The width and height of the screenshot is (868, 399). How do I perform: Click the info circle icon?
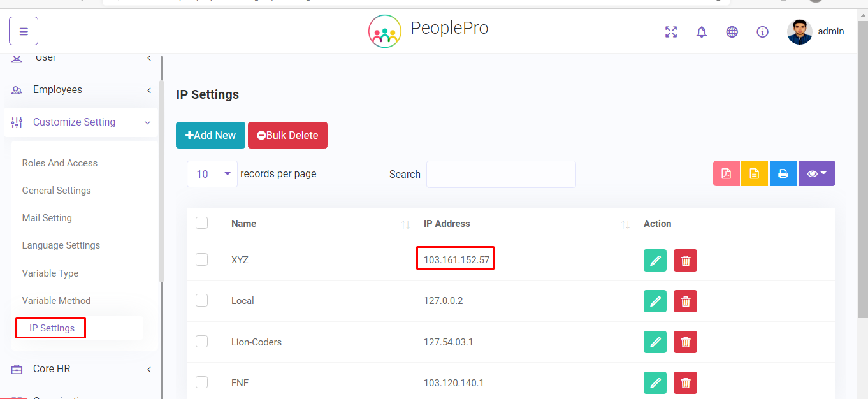tap(762, 32)
